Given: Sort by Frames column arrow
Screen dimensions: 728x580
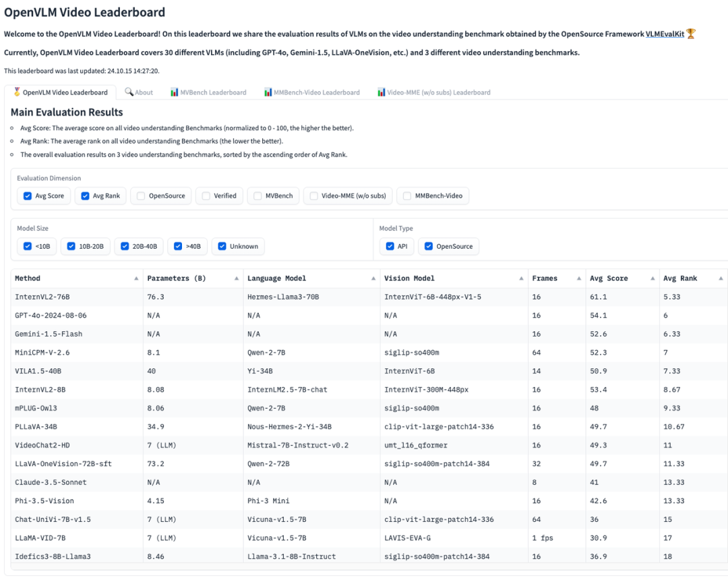Looking at the screenshot, I should click(578, 279).
